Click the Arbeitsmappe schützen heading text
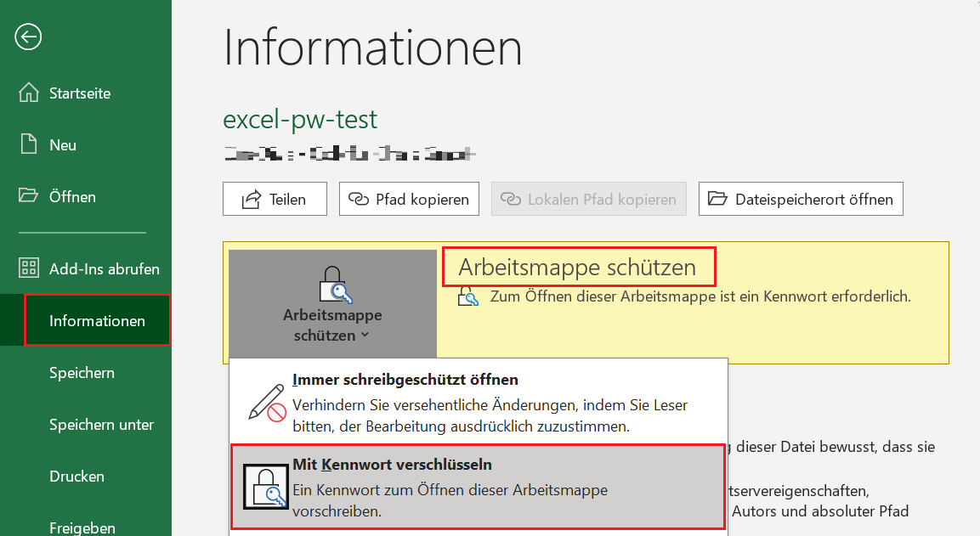Screen dimensions: 980x536 [577, 268]
